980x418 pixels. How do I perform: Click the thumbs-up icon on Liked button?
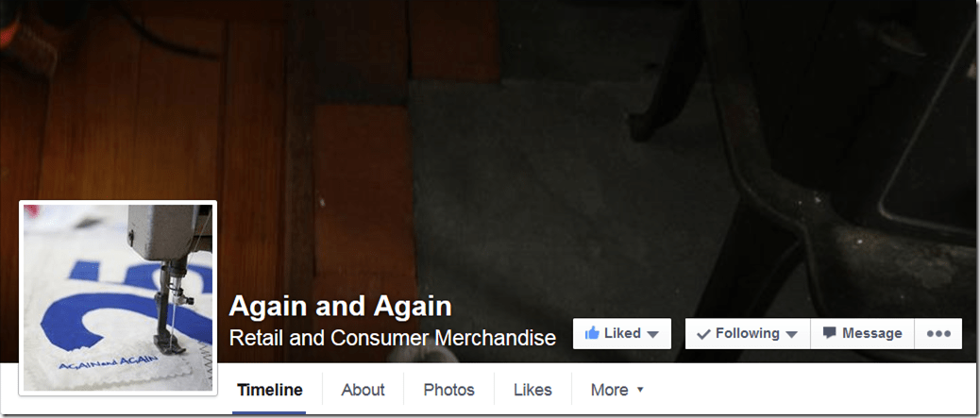[591, 333]
